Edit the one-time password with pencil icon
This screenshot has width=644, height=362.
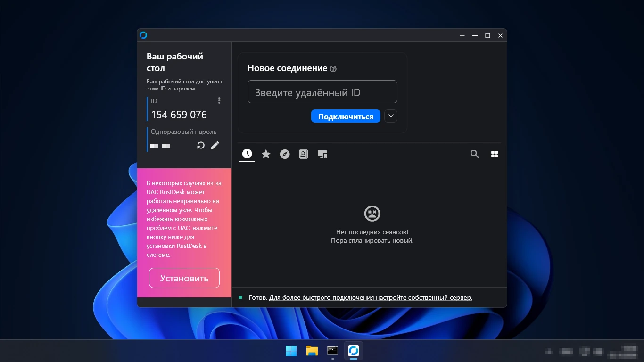coord(215,145)
